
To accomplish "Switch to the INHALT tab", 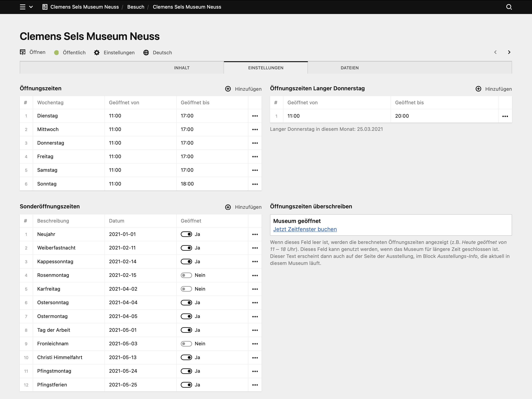I will (x=182, y=68).
